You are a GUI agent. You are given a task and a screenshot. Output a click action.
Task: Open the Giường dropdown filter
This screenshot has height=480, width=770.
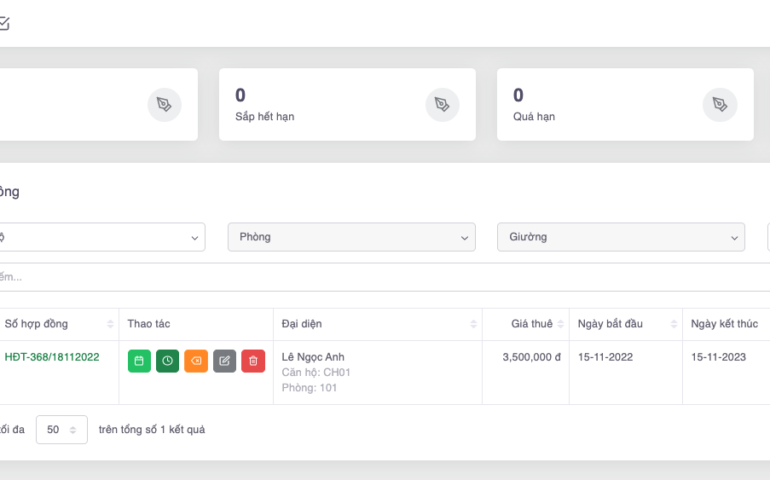[621, 237]
